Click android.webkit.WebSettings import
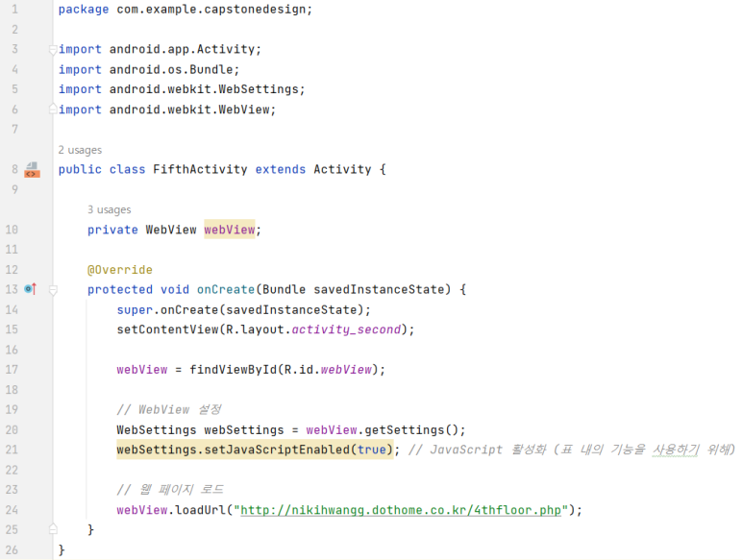 point(204,89)
